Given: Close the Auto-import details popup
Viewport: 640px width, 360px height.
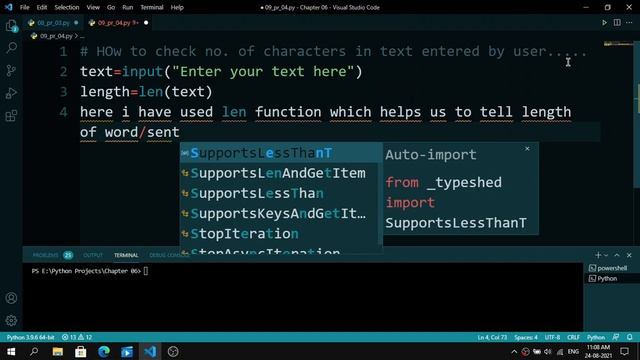Looking at the screenshot, I should (527, 149).
